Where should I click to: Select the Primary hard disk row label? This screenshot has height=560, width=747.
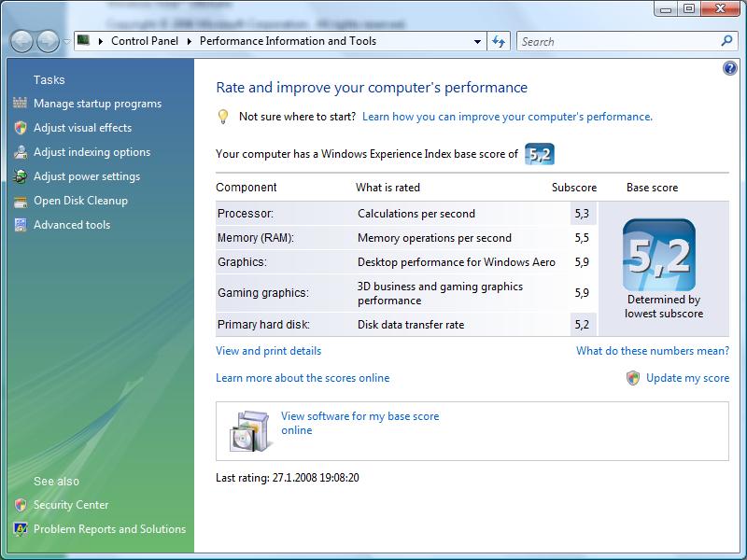tap(263, 324)
